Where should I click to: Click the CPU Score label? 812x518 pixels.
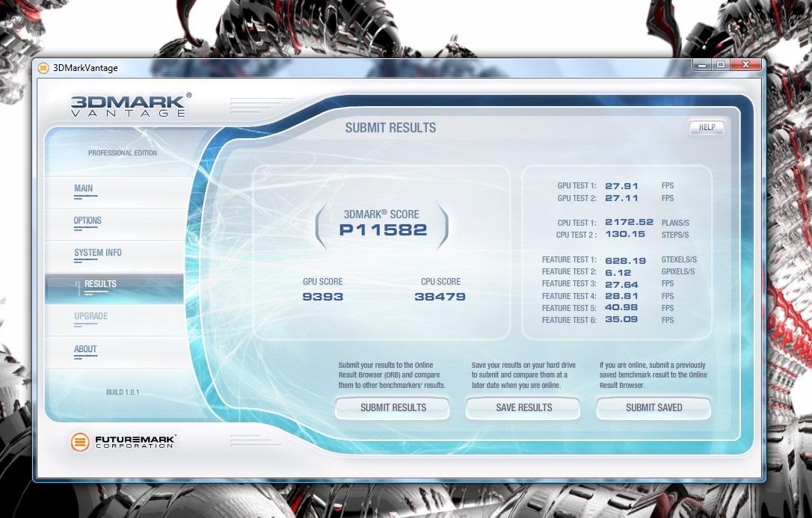point(440,282)
